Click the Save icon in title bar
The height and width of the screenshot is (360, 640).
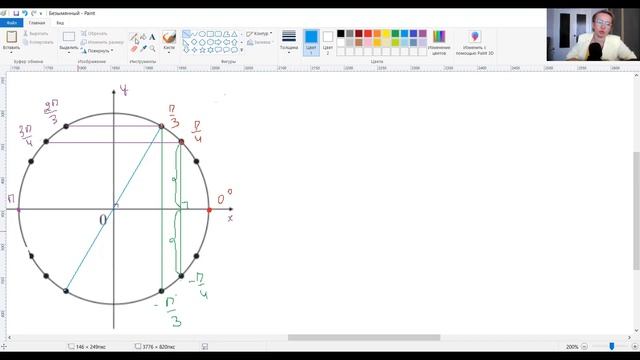16,13
